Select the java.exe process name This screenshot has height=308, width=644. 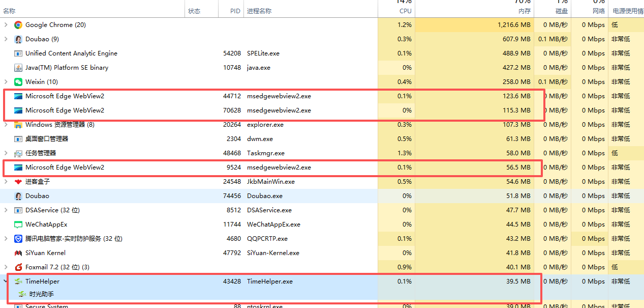pos(259,68)
